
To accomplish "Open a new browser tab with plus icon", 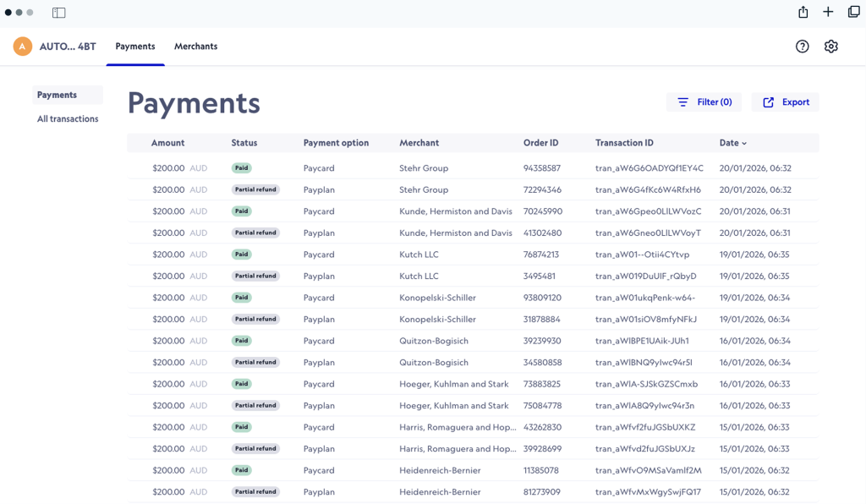I will tap(828, 12).
